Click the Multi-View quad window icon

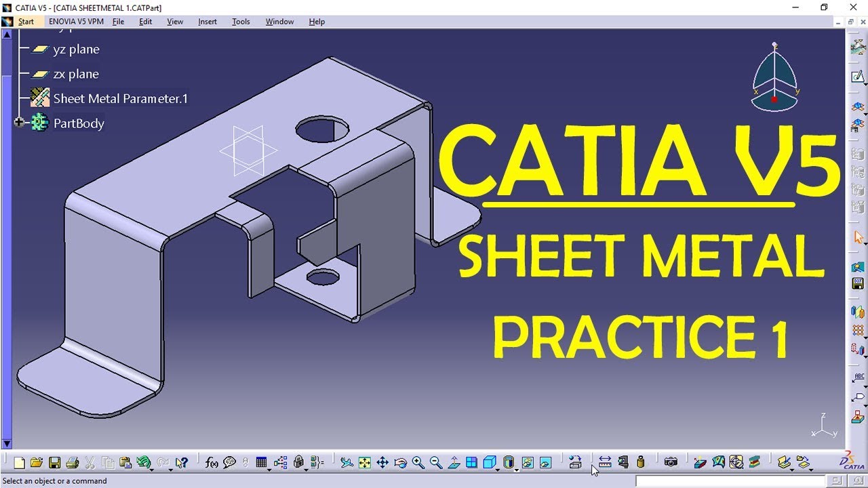(471, 463)
